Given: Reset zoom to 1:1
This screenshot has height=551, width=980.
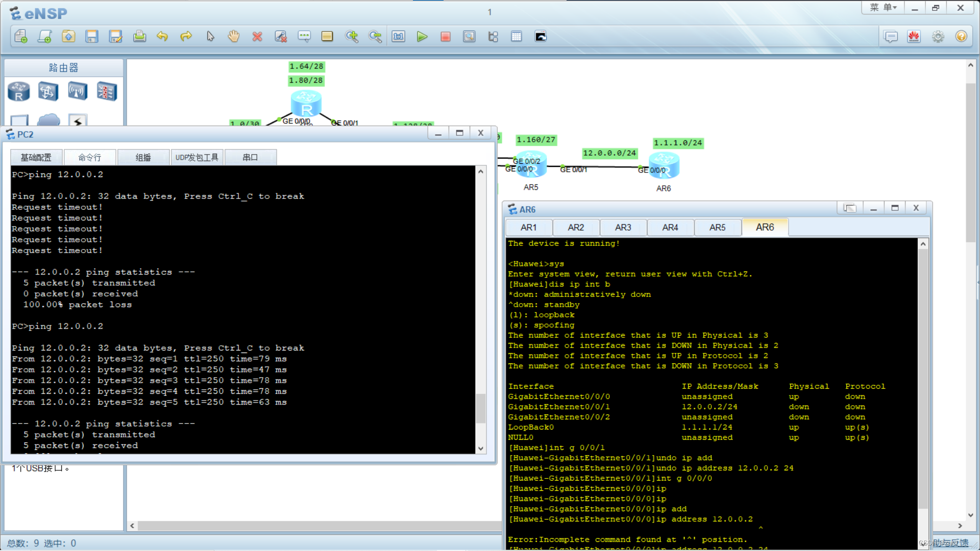Looking at the screenshot, I should point(399,36).
